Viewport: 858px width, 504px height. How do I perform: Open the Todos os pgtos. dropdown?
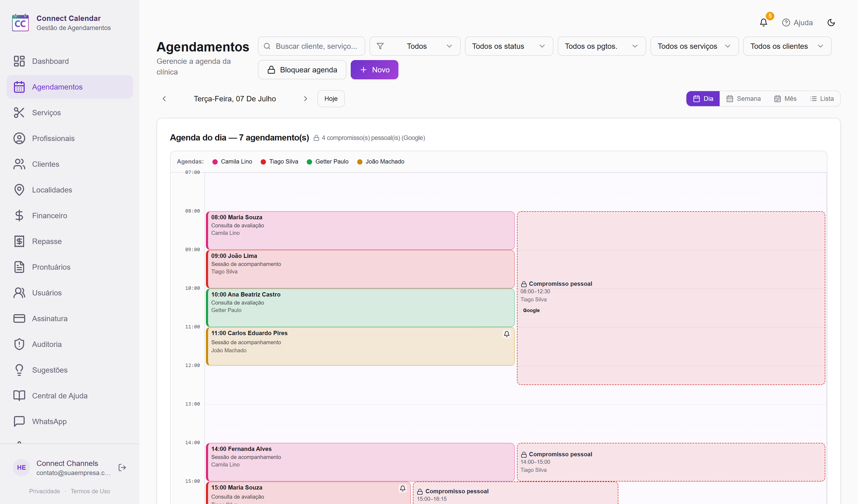602,46
